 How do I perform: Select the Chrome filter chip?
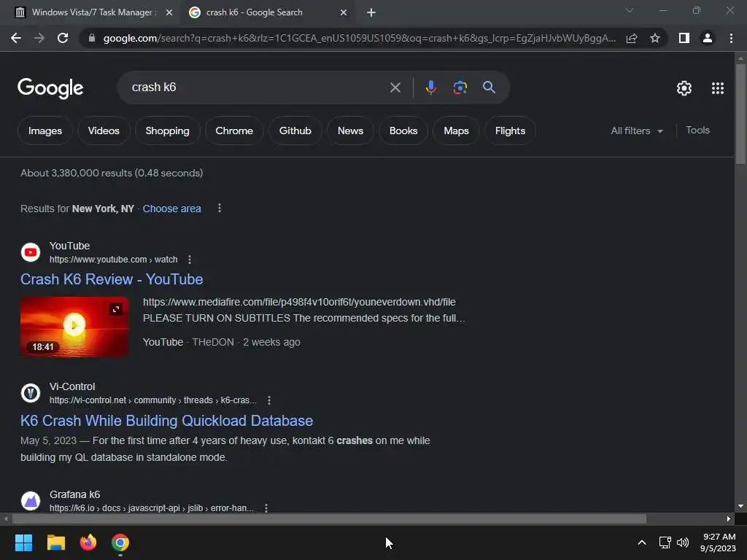click(x=234, y=131)
